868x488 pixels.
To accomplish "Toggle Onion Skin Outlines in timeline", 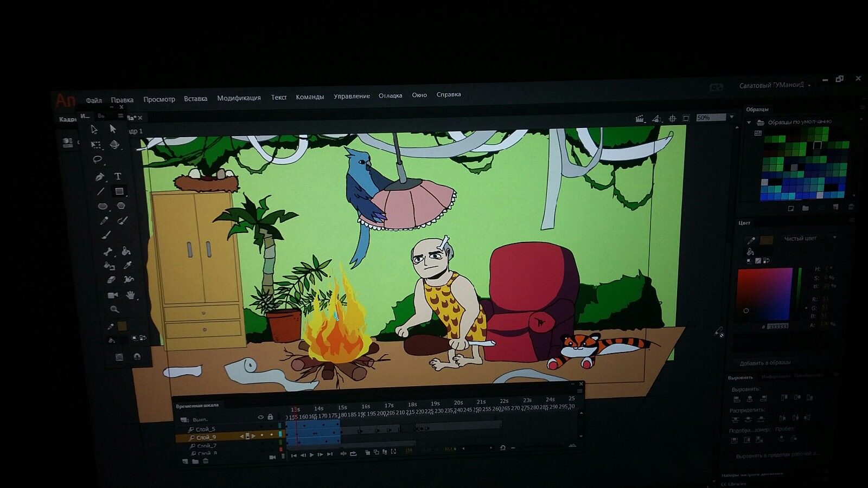I will point(376,452).
